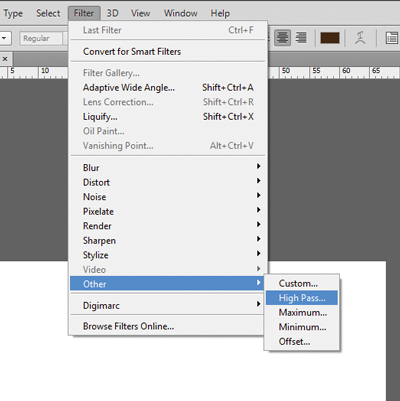The image size is (400, 401).
Task: Open the Type menu
Action: pos(13,14)
